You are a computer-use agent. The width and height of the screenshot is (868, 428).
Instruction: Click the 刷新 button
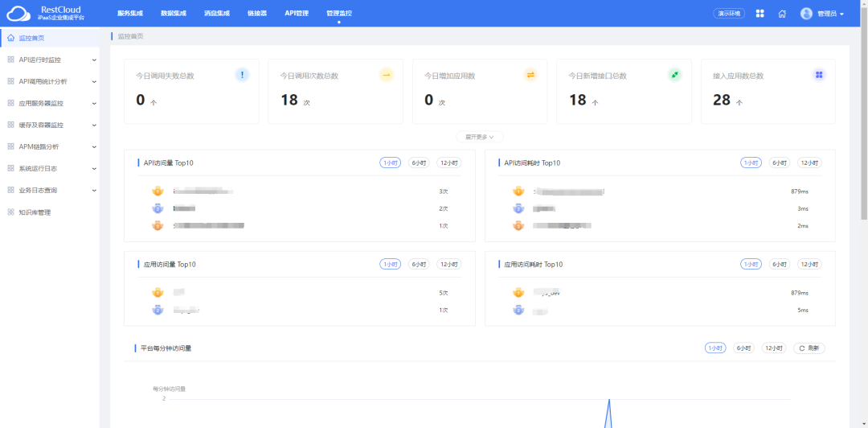(x=809, y=348)
